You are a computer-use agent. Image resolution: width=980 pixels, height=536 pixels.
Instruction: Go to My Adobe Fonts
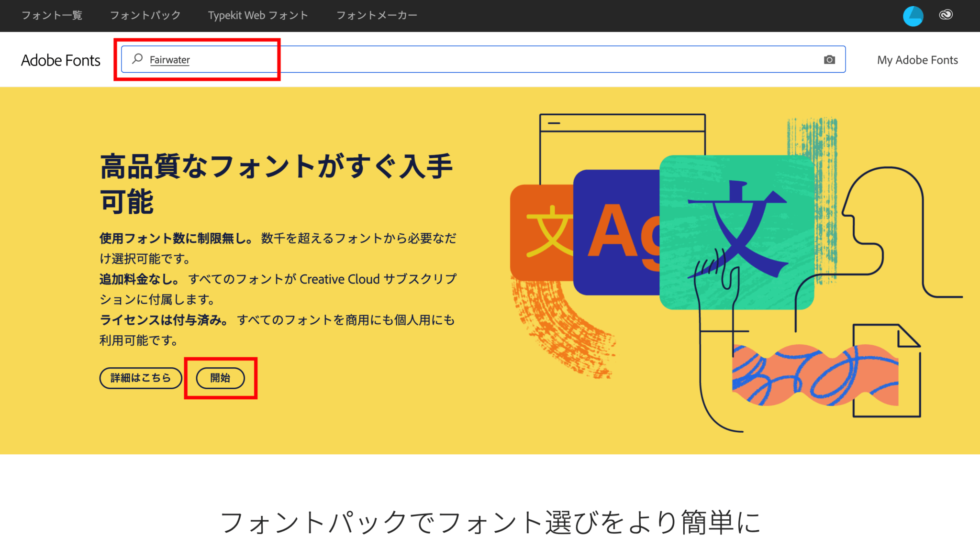(x=917, y=60)
